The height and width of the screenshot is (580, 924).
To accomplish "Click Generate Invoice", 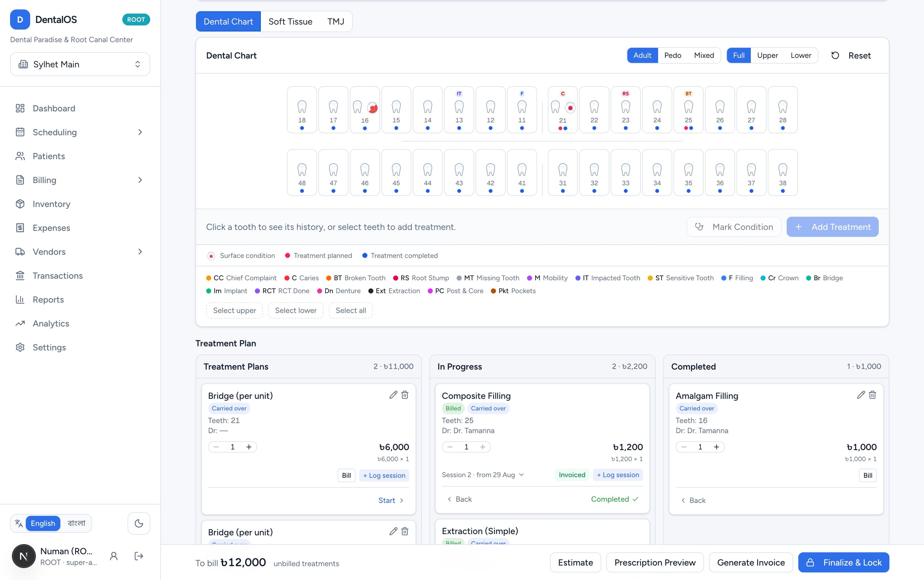I will tap(751, 562).
